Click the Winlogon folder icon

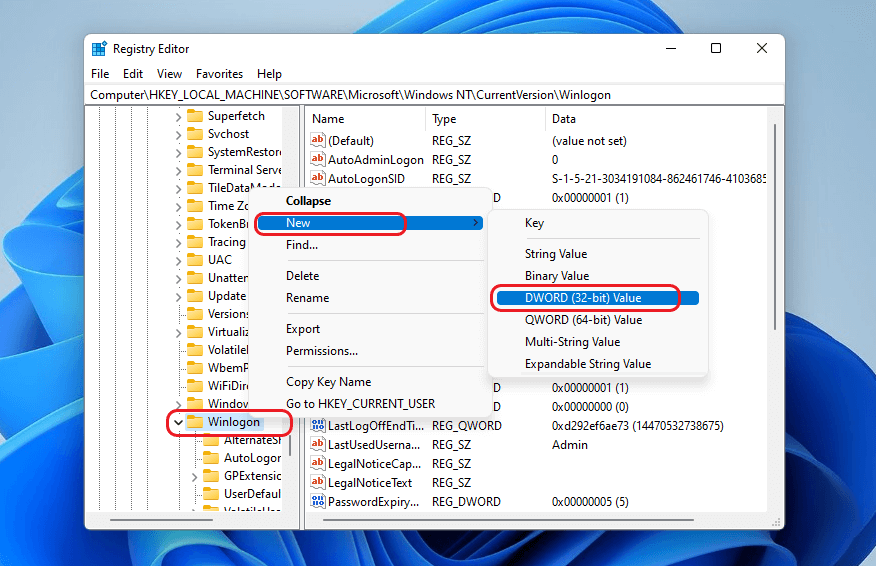[195, 422]
